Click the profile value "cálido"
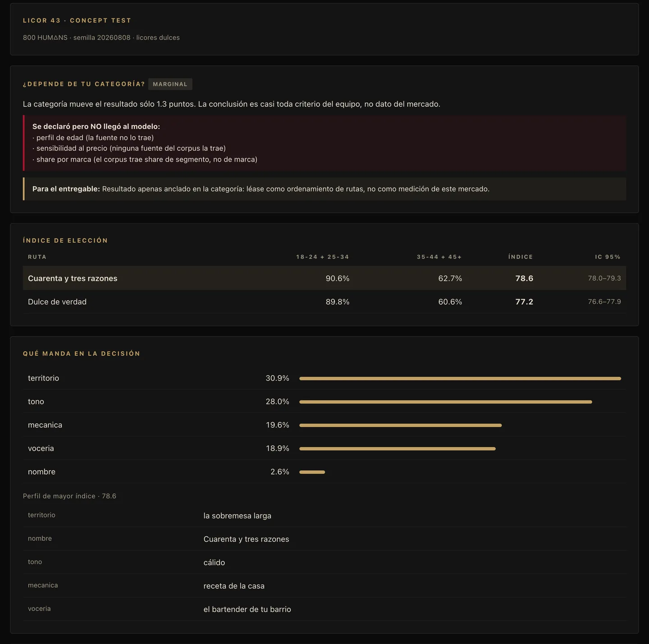Image resolution: width=649 pixels, height=644 pixels. (214, 562)
